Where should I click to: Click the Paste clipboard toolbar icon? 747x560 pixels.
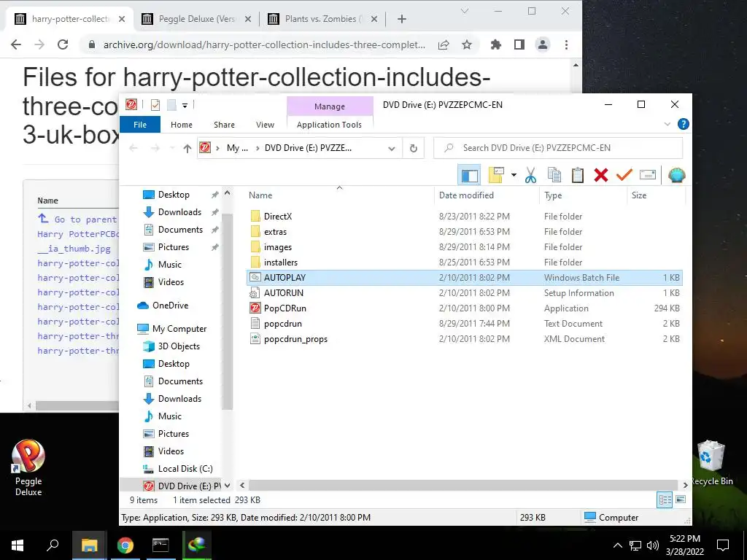[x=578, y=175]
